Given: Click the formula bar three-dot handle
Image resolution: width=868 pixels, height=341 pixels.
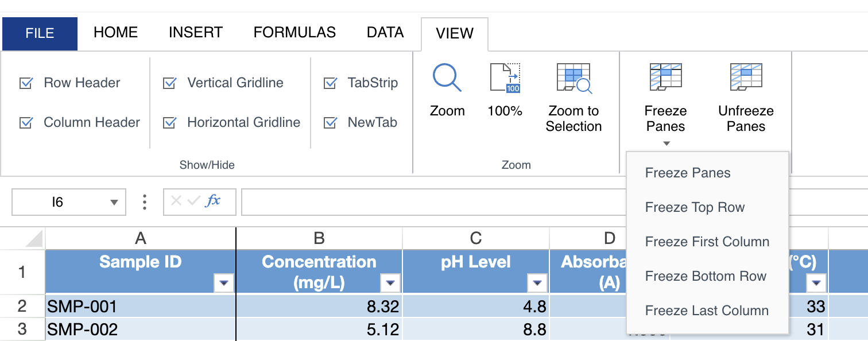Looking at the screenshot, I should pyautogui.click(x=145, y=202).
